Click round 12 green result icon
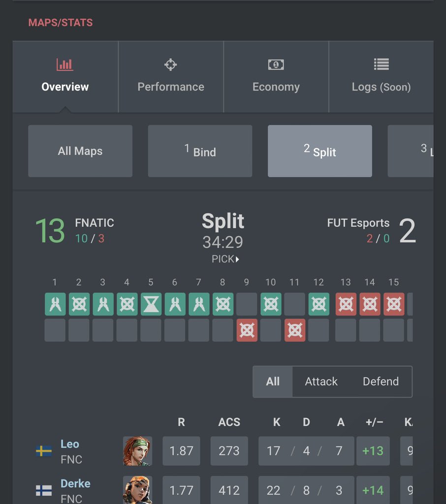The width and height of the screenshot is (446, 504). (x=319, y=304)
